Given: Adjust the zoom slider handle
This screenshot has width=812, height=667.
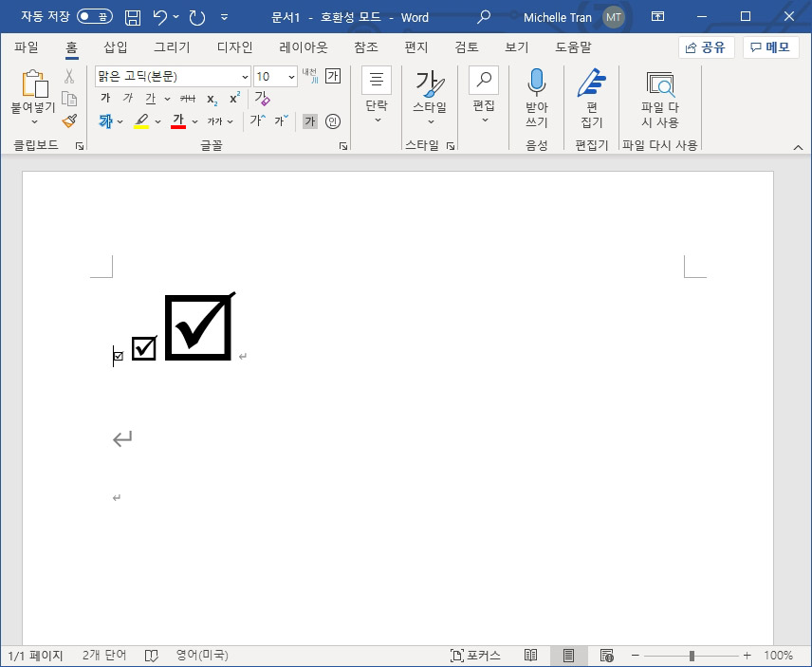Looking at the screenshot, I should click(x=692, y=657).
